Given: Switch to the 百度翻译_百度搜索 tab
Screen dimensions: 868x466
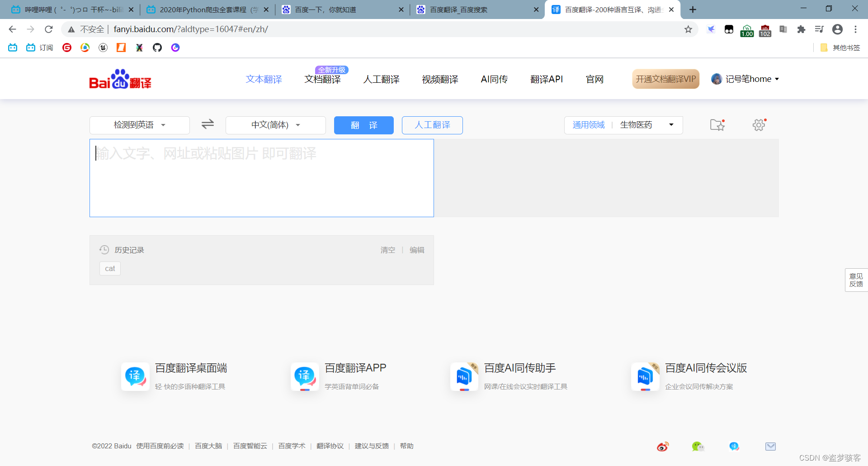Looking at the screenshot, I should 477,10.
